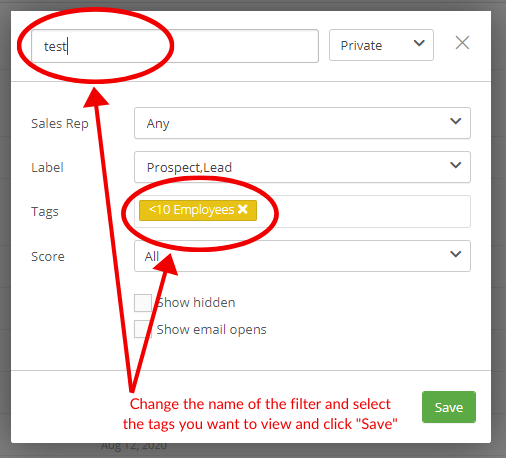Open the Sales Rep dropdown showing Any
The image size is (506, 458).
pos(302,123)
